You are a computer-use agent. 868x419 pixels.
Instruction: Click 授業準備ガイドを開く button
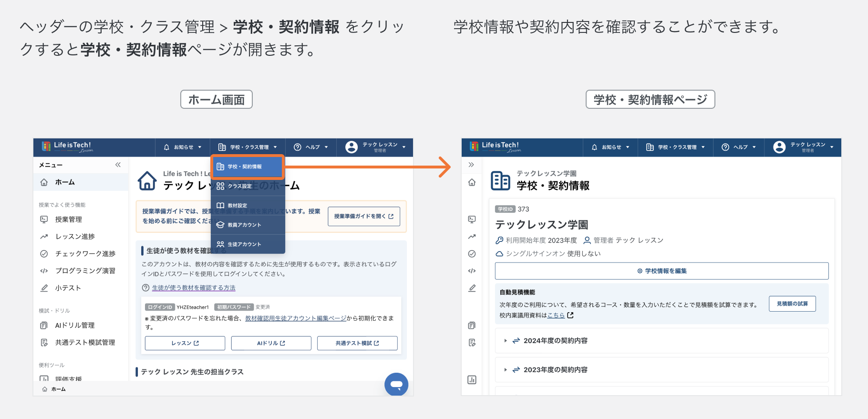coord(364,216)
